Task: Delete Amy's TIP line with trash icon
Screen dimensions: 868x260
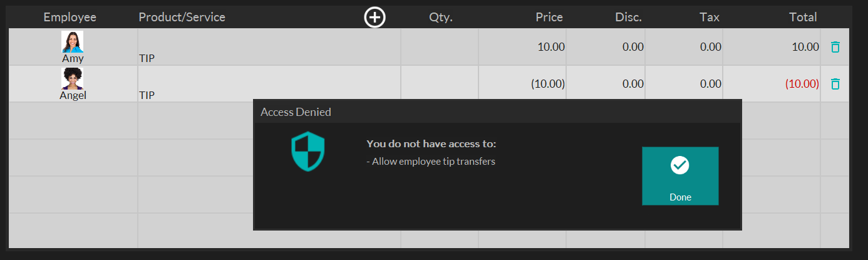Action: (835, 47)
